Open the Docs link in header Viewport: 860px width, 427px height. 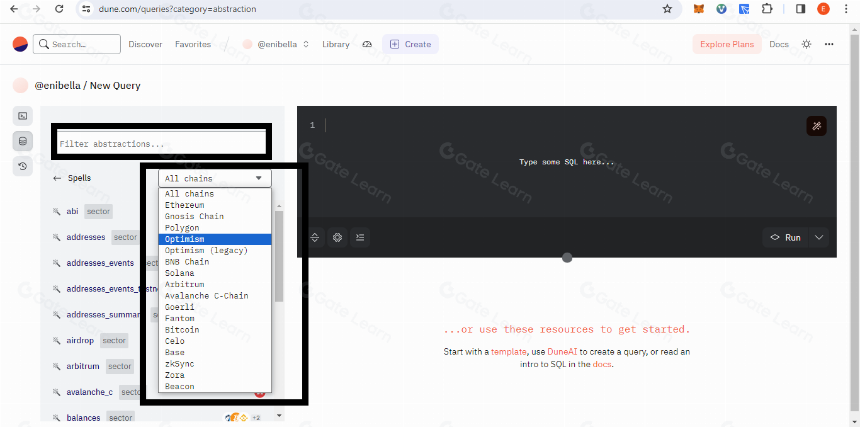pos(779,44)
